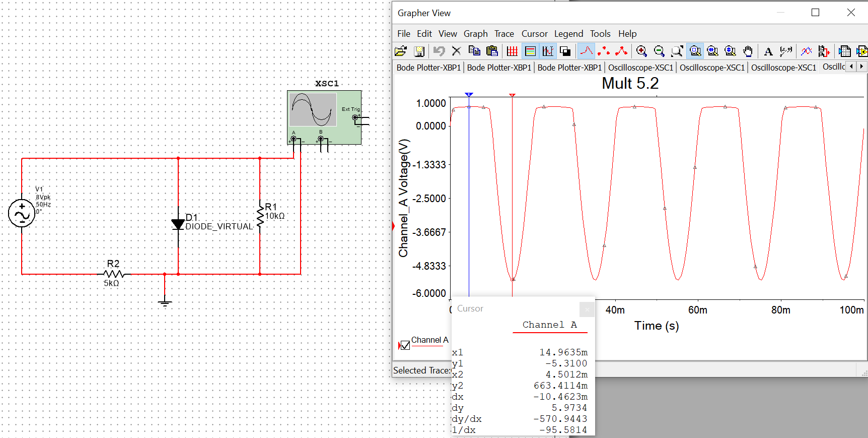
Task: Toggle the red Show Grid button
Action: 512,51
